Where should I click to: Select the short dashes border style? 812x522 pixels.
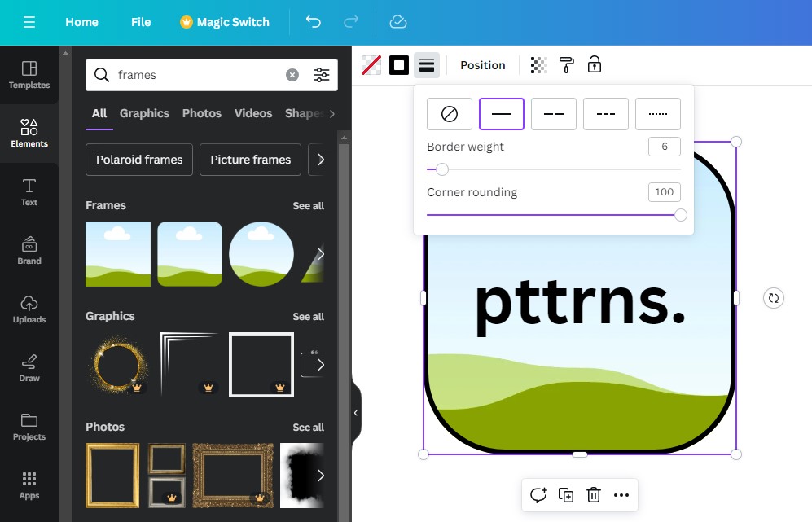click(x=606, y=114)
